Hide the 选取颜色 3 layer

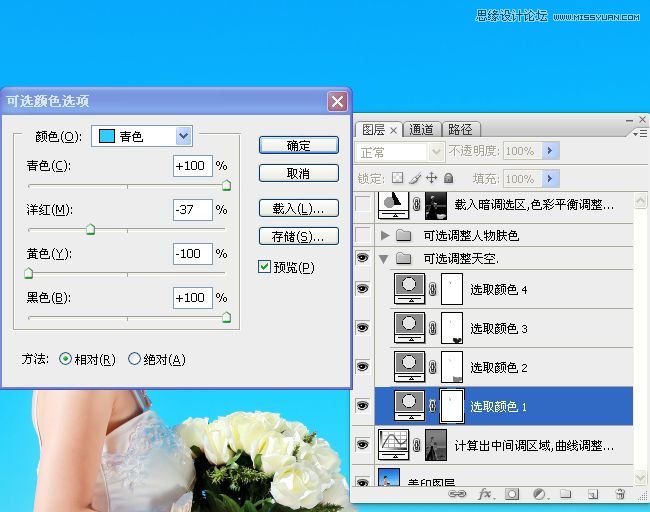[x=362, y=328]
